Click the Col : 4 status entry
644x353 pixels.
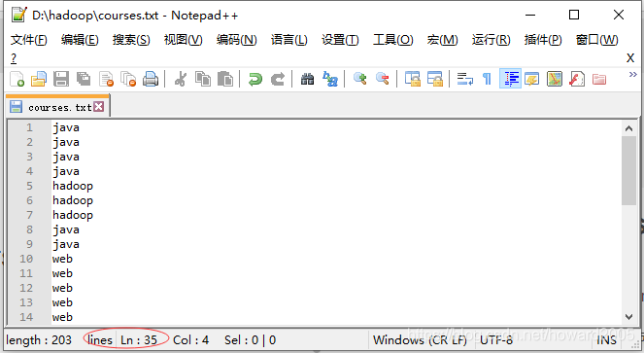pos(191,340)
